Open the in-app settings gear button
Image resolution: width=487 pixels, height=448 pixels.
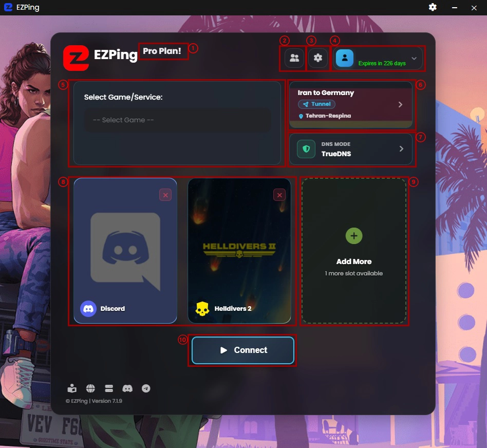click(317, 58)
